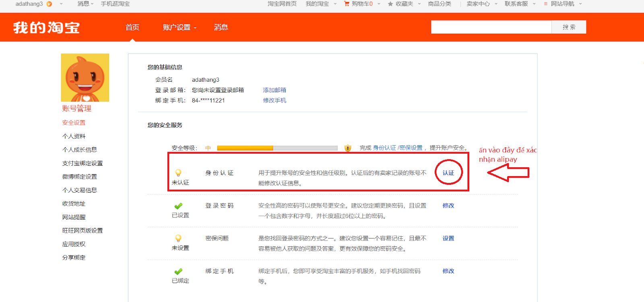
Task: Click the 修改手机 link
Action: 275,101
